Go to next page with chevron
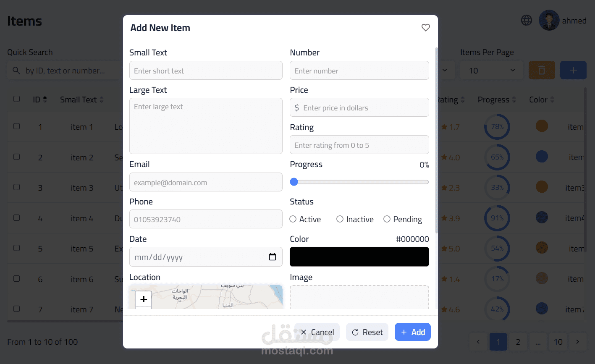Viewport: 595px width, 364px height. [x=578, y=342]
